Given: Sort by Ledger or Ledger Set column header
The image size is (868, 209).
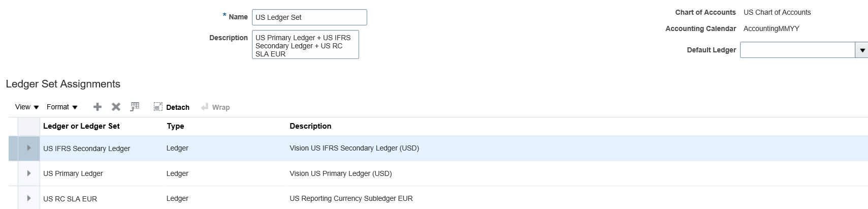Looking at the screenshot, I should coord(81,126).
